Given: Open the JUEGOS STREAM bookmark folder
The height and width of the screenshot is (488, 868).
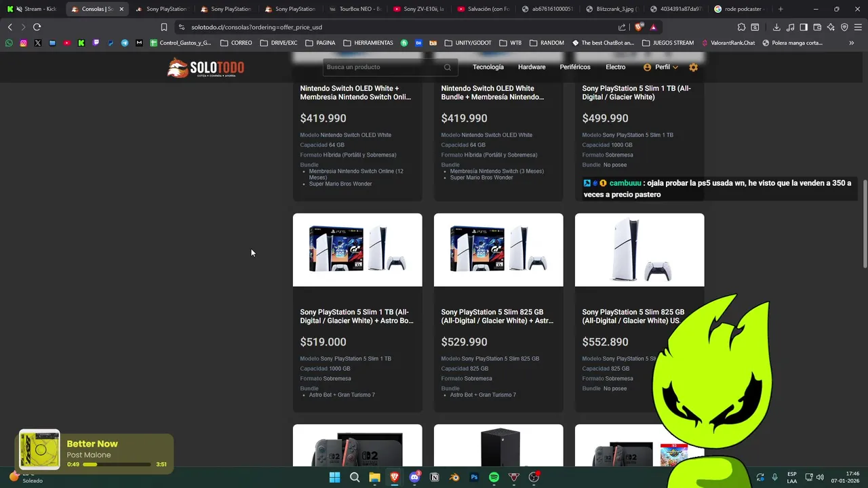Looking at the screenshot, I should click(x=668, y=43).
